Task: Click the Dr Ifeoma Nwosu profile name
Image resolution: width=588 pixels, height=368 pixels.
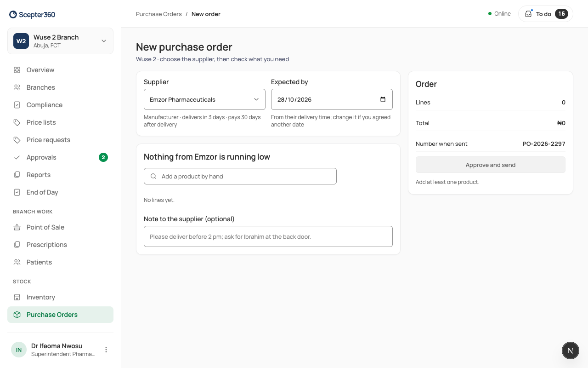Action: coord(57,346)
